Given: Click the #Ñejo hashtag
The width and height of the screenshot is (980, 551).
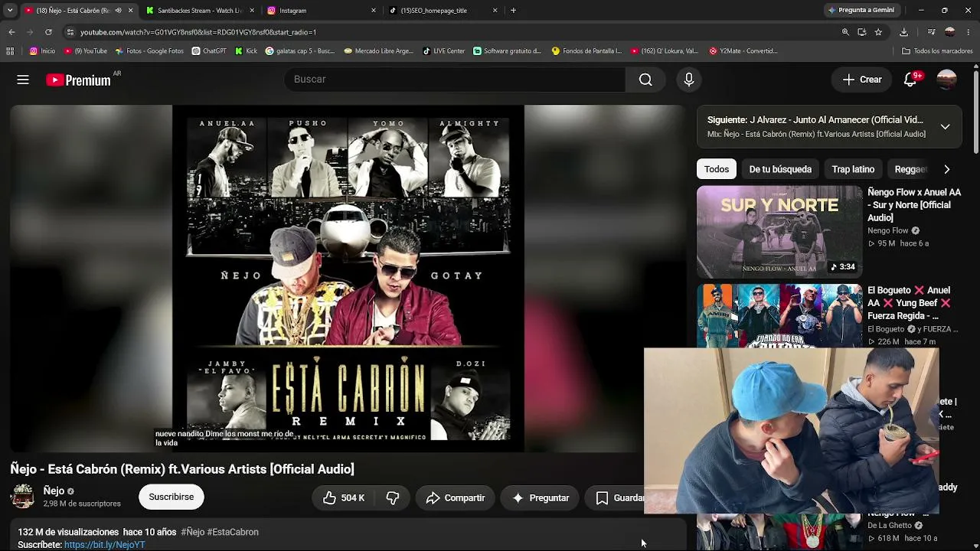Looking at the screenshot, I should tap(193, 532).
